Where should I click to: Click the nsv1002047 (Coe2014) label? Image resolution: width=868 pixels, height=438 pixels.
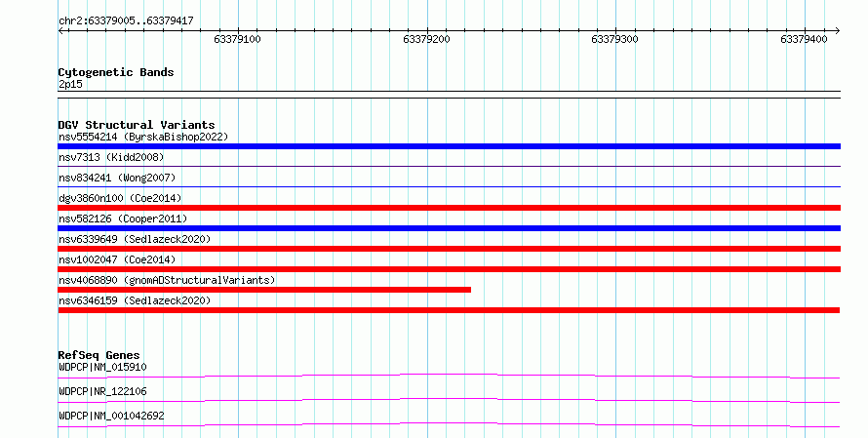point(117,259)
